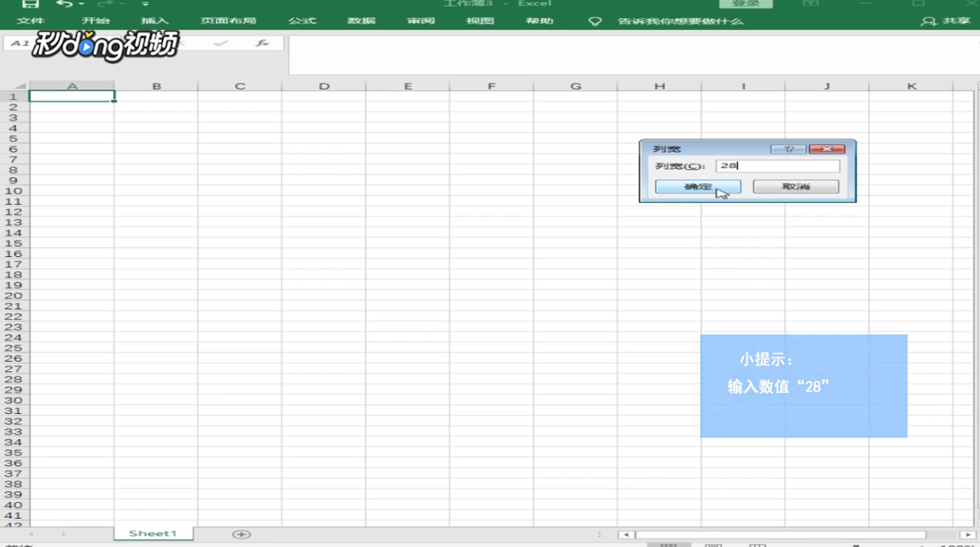Switch to the 审阅 ribbon tab

(x=420, y=20)
